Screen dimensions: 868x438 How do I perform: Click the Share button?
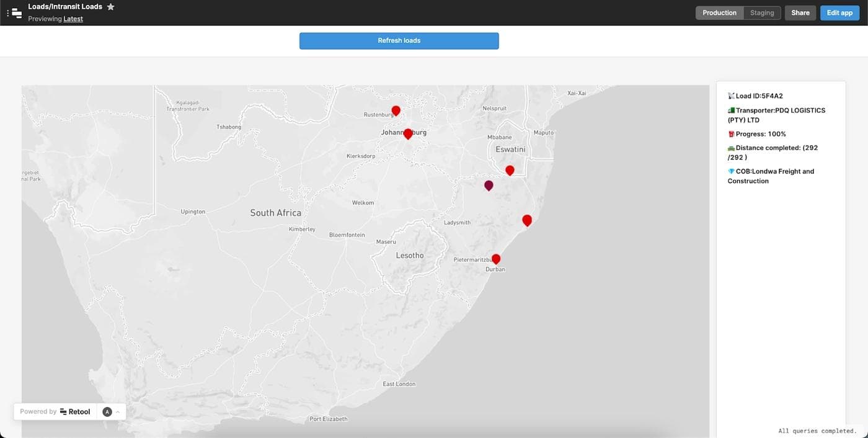click(x=800, y=12)
